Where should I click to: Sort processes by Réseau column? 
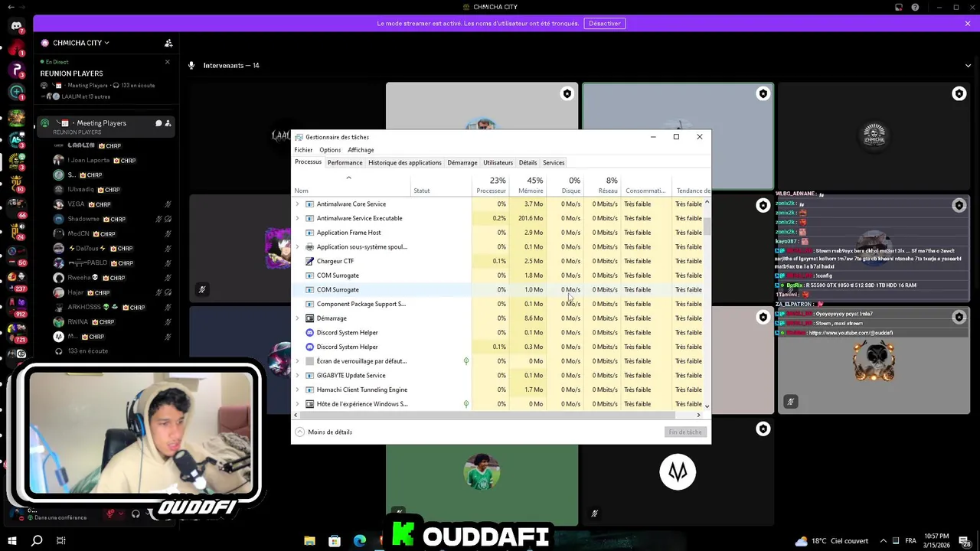[603, 185]
